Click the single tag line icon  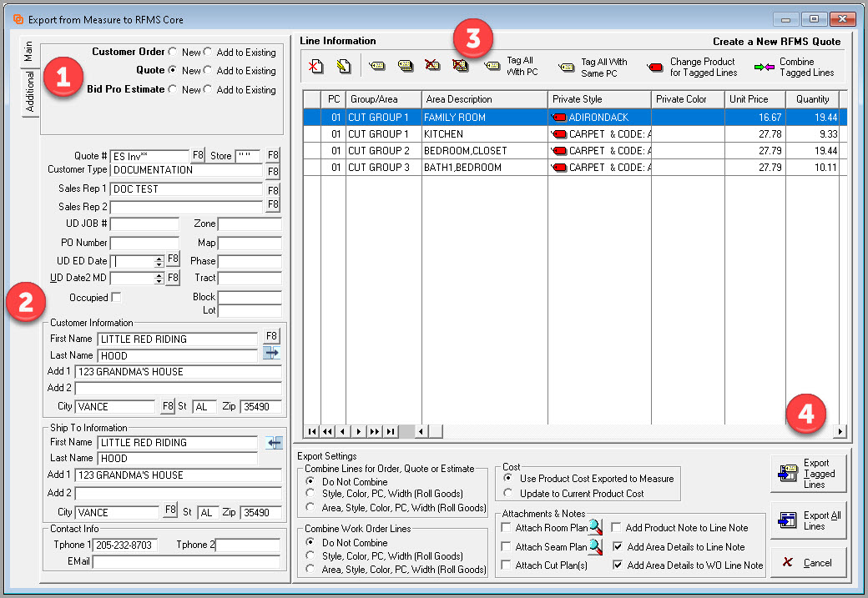click(377, 67)
